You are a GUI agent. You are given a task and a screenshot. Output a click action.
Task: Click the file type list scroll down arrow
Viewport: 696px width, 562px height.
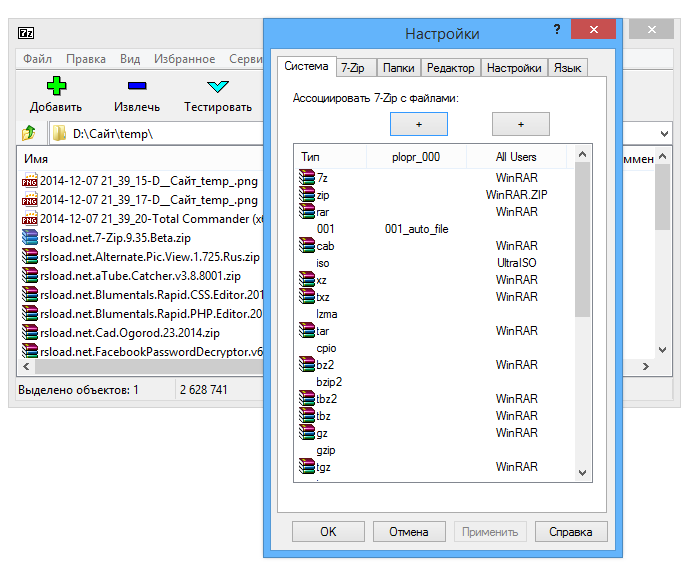pos(582,473)
